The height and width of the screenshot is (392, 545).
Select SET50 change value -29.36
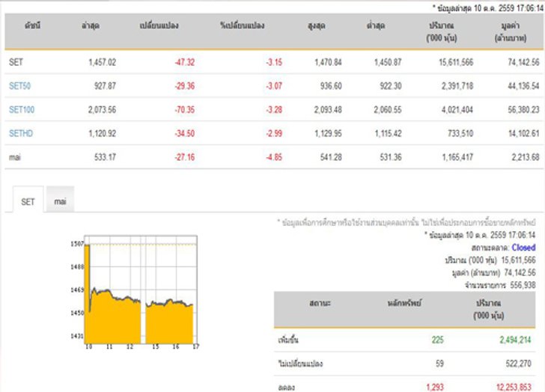(x=185, y=86)
